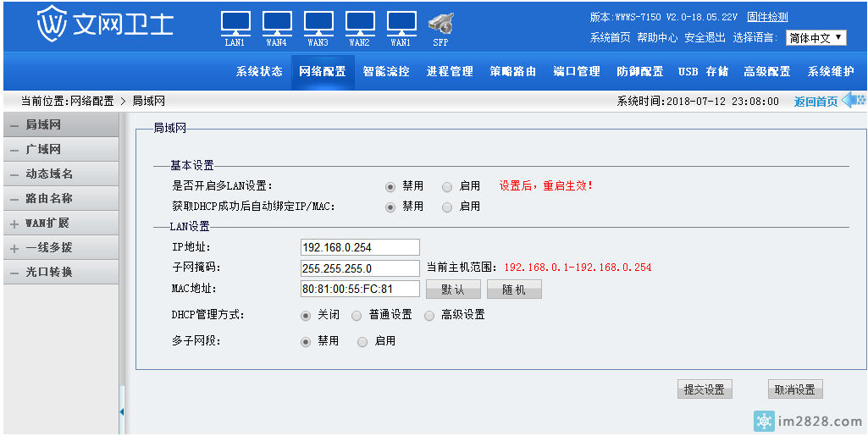Click the WAN4 port icon
868x436 pixels.
(277, 24)
